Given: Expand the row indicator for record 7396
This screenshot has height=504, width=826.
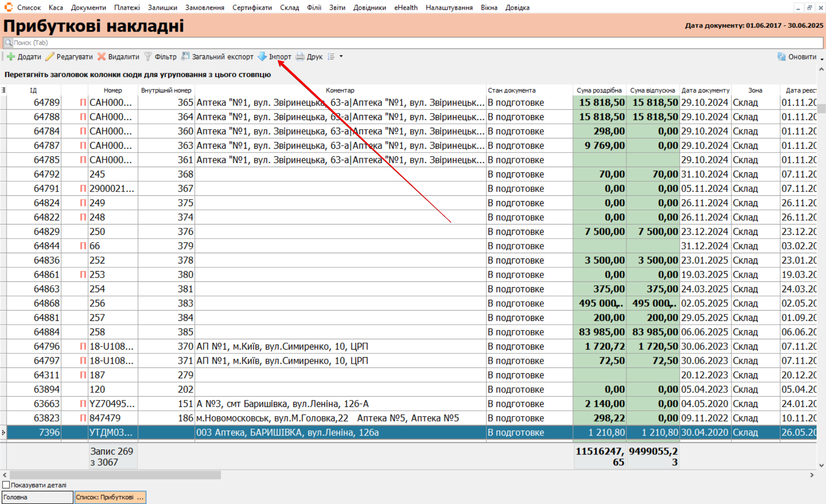Looking at the screenshot, I should [x=3, y=432].
